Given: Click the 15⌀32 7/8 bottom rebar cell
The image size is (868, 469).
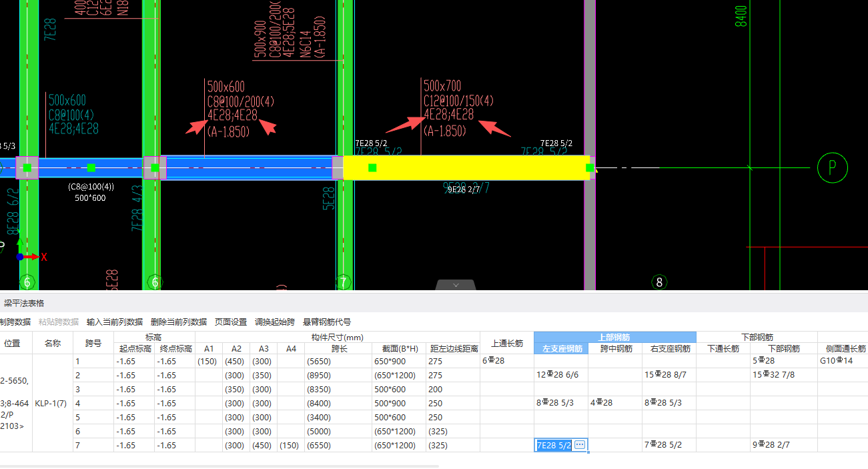Looking at the screenshot, I should 784,375.
